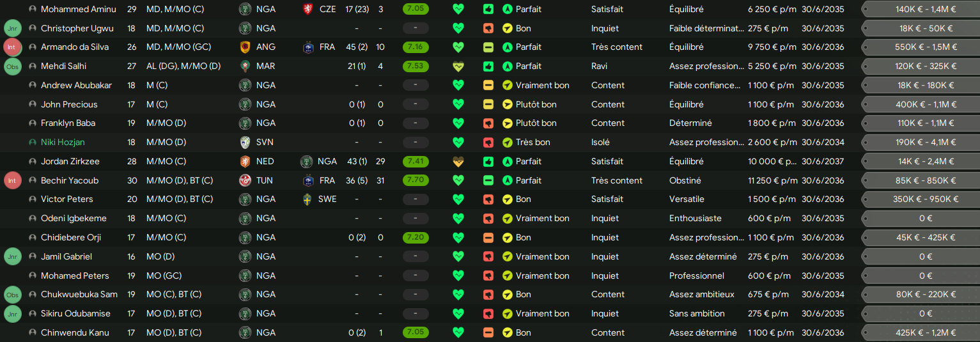Click the heart condition icon in Jordan Zirkzee's row
This screenshot has height=342, width=980.
click(x=458, y=162)
